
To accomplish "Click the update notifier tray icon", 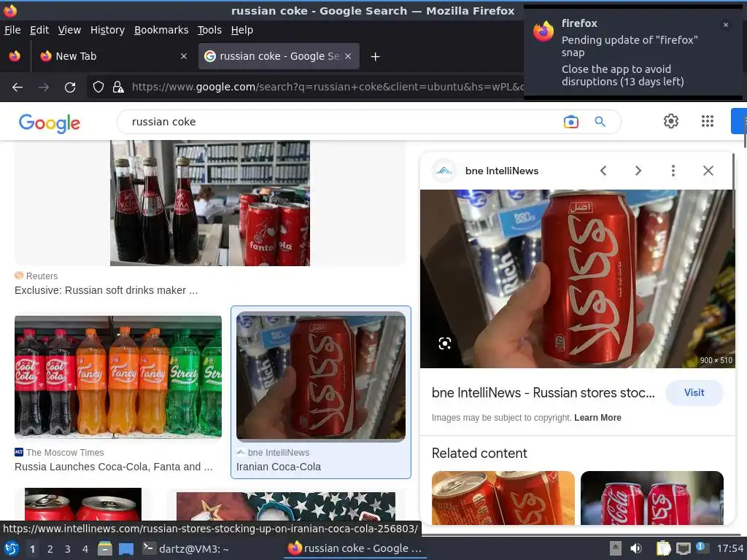I will 701,547.
